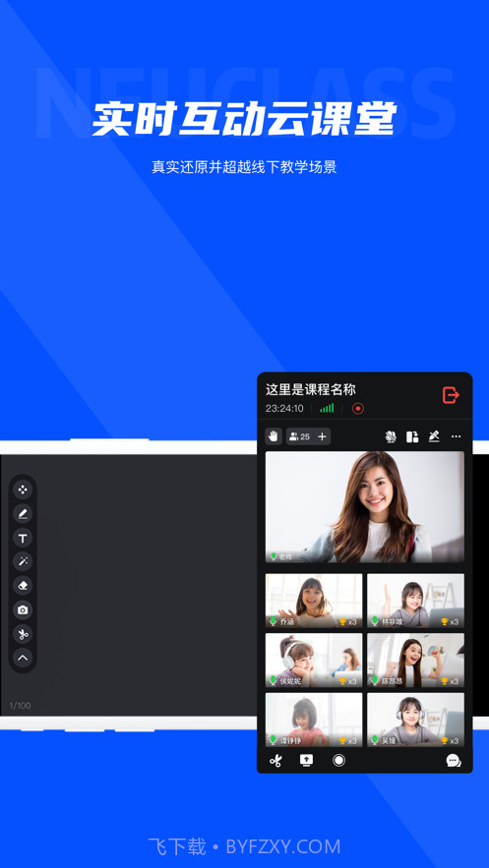489x868 pixels.
Task: Click the 1/100 page indicator
Action: (x=20, y=705)
